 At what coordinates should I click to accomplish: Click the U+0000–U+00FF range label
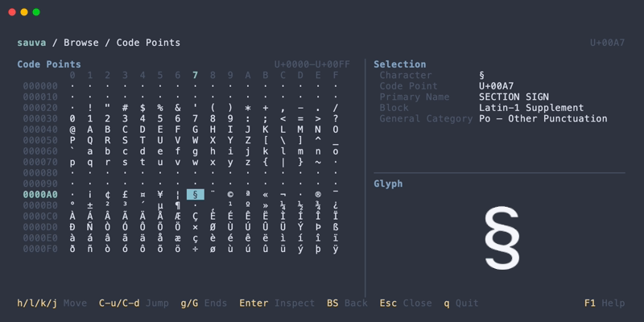click(x=312, y=64)
